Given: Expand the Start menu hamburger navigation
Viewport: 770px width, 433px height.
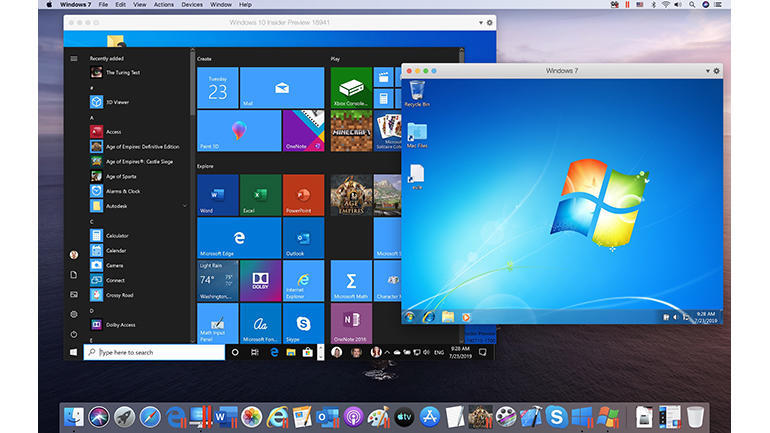Looking at the screenshot, I should [x=74, y=58].
